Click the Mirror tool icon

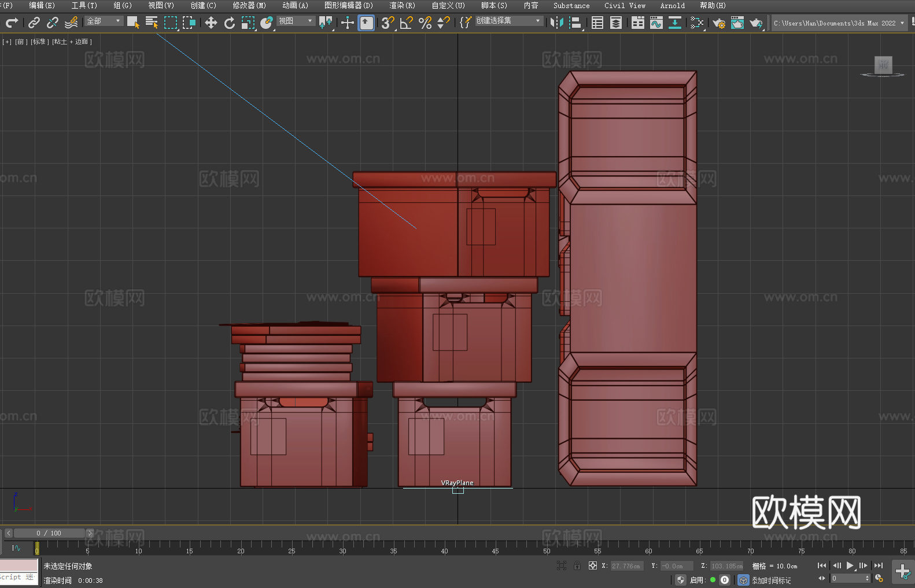pyautogui.click(x=557, y=23)
